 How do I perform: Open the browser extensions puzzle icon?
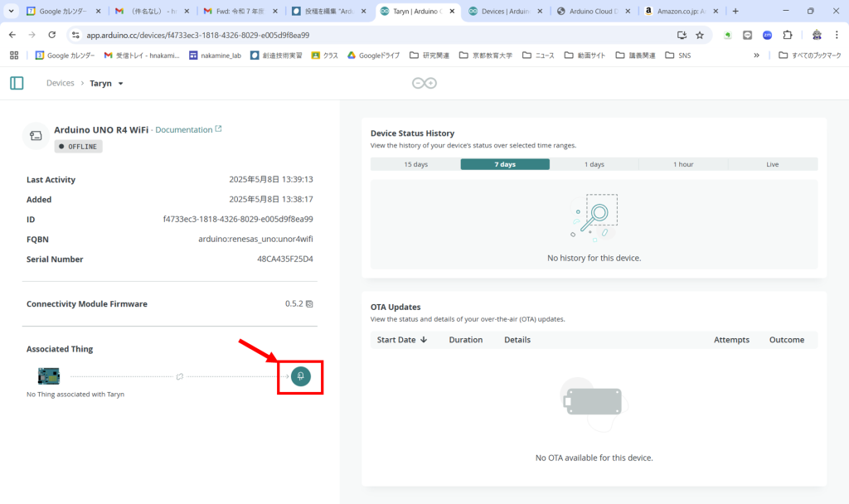788,35
